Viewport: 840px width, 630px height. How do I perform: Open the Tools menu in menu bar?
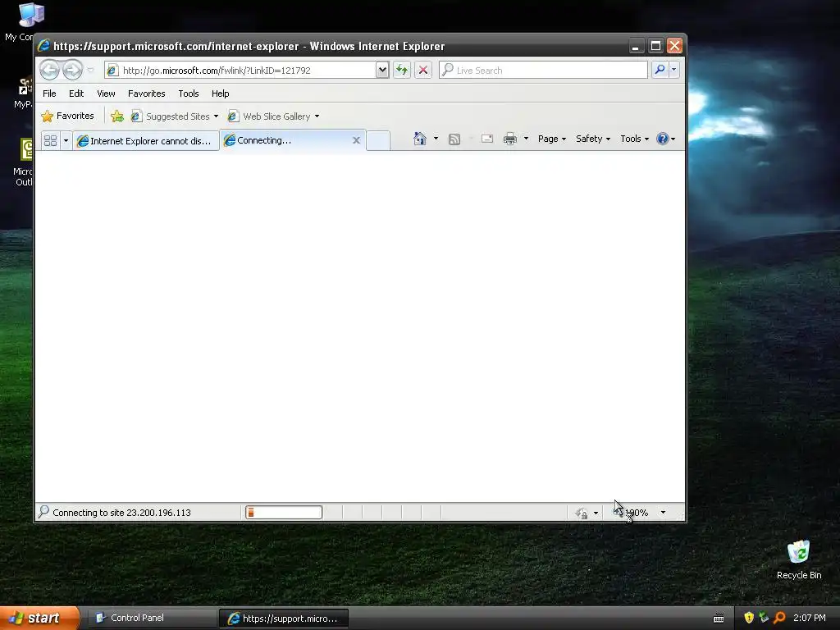coord(189,94)
